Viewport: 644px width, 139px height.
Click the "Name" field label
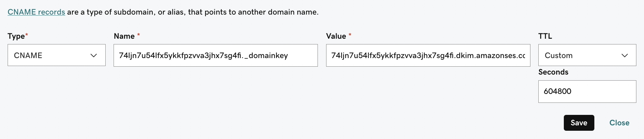pyautogui.click(x=124, y=36)
